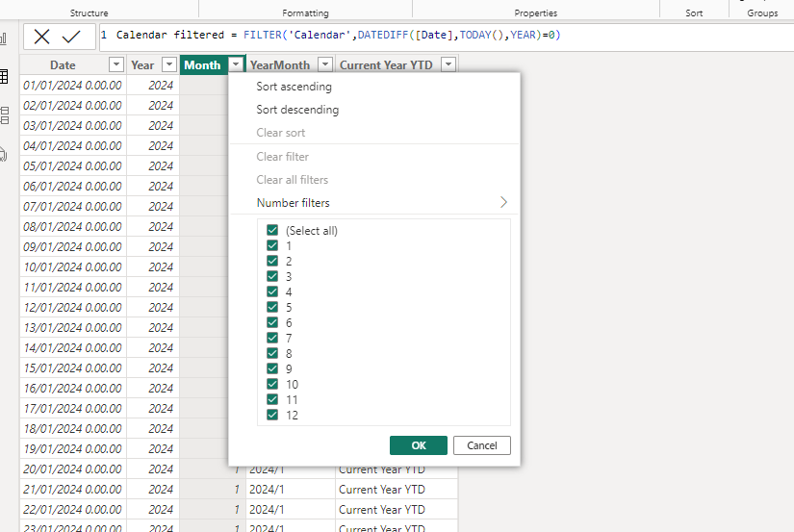Select cell 01/01/2024 0.00.00

73,85
